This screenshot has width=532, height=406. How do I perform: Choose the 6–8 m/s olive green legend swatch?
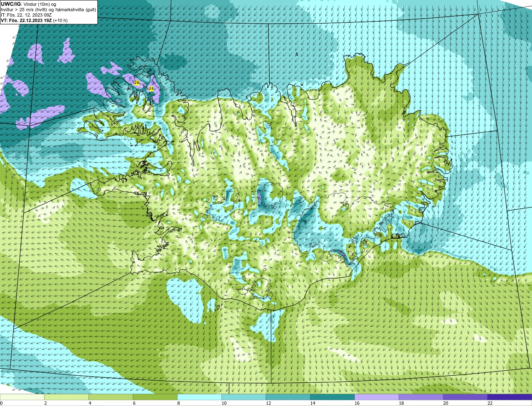155,397
